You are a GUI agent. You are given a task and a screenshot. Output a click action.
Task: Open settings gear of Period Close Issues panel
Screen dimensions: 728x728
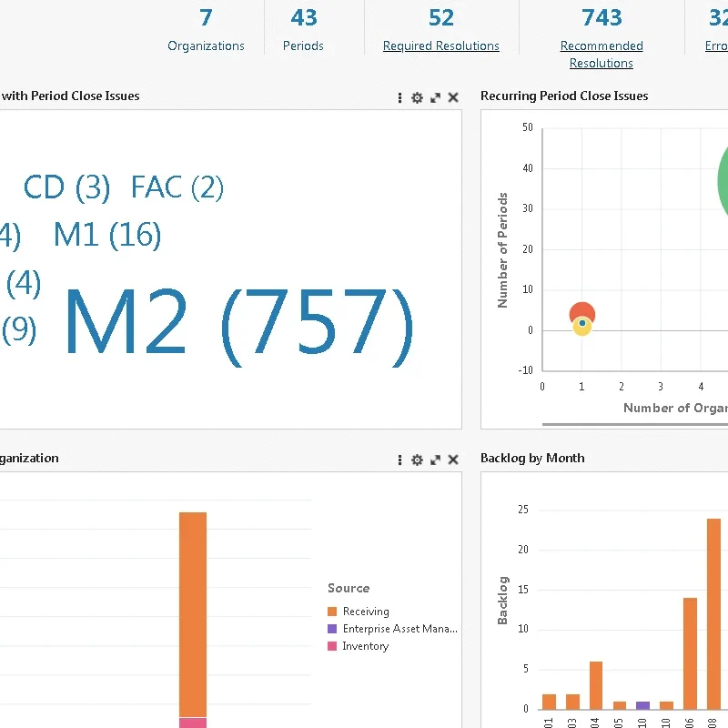(x=418, y=97)
